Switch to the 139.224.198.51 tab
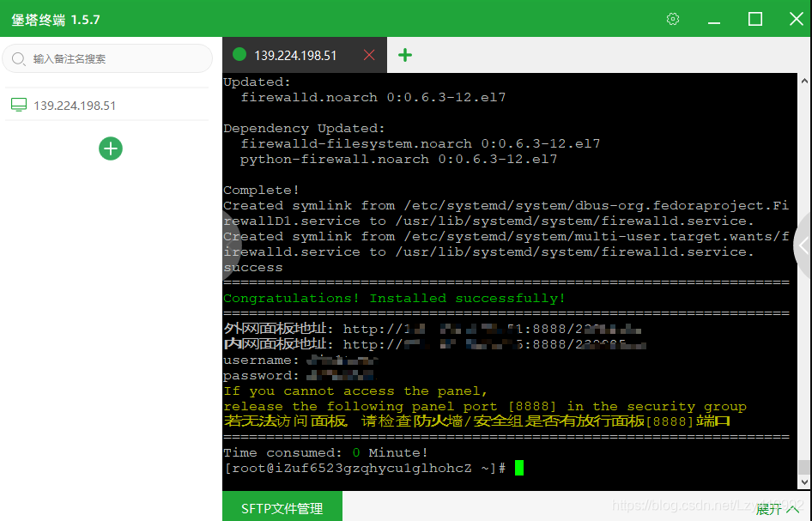Viewport: 812px width, 521px height. click(x=295, y=56)
